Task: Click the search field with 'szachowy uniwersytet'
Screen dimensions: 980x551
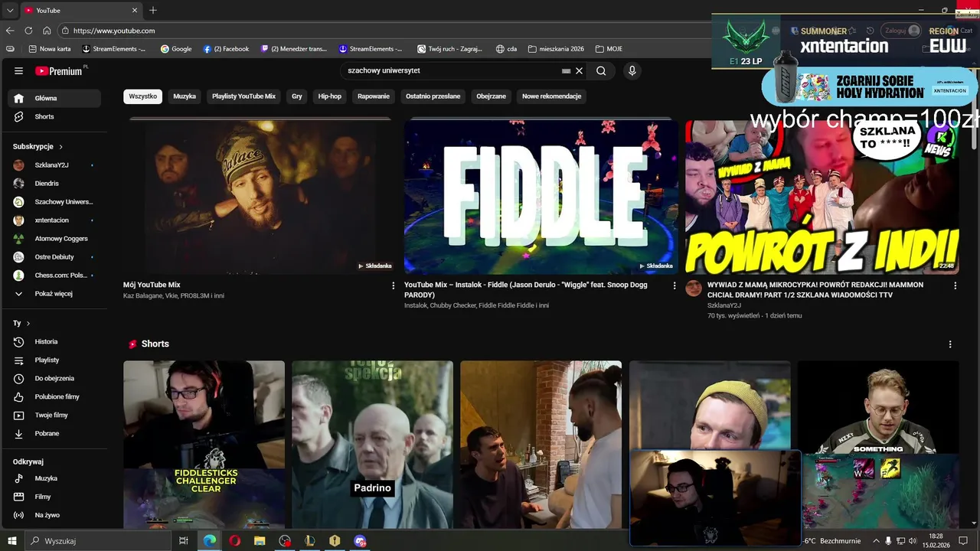Action: 452,70
